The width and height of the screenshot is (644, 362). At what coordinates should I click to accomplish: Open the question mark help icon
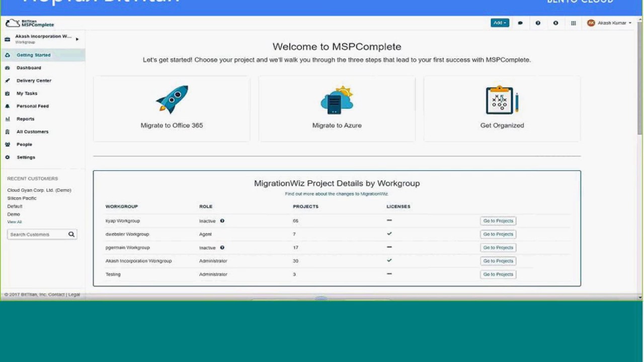coord(538,23)
